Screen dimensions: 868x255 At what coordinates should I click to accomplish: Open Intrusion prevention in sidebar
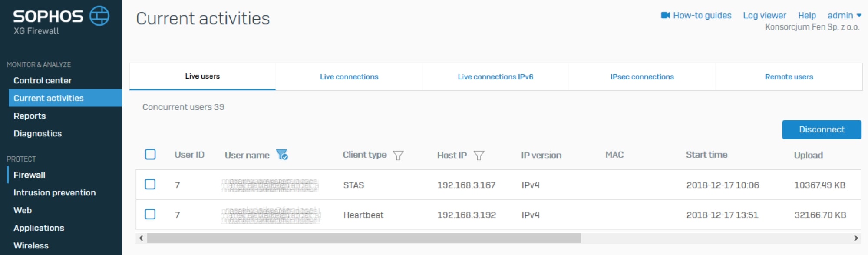click(55, 192)
